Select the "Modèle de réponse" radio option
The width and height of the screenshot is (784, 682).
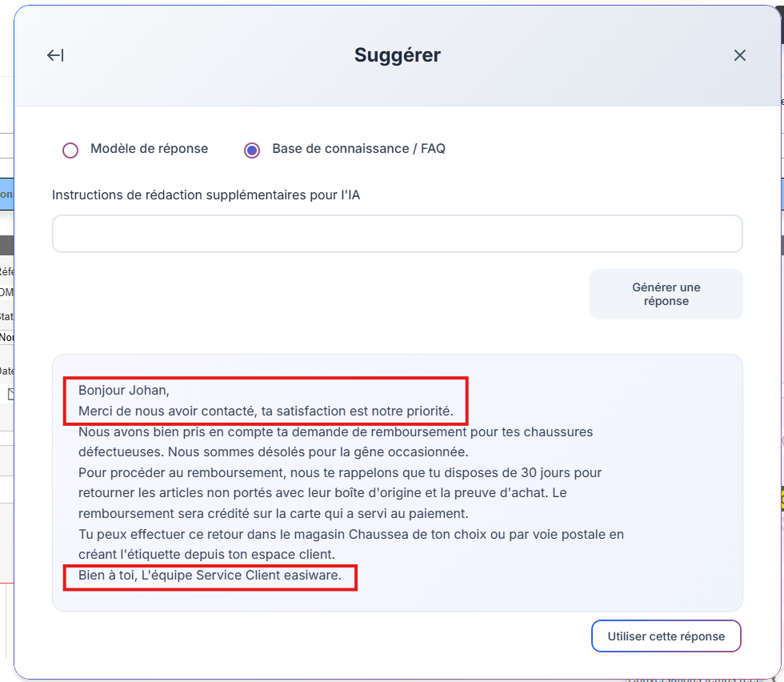point(70,150)
